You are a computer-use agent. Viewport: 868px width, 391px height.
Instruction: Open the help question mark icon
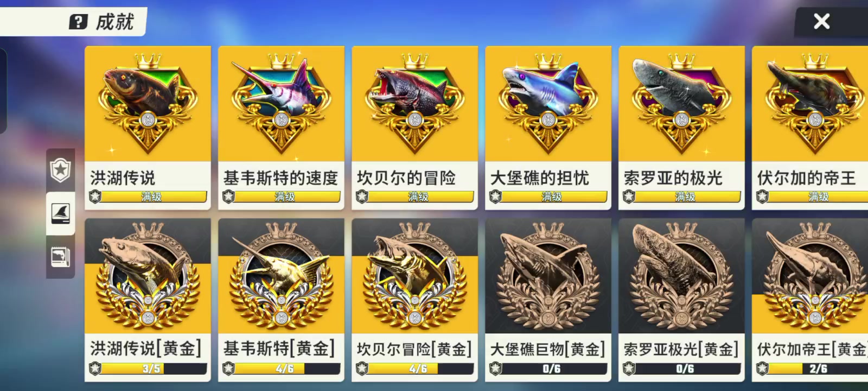click(78, 22)
